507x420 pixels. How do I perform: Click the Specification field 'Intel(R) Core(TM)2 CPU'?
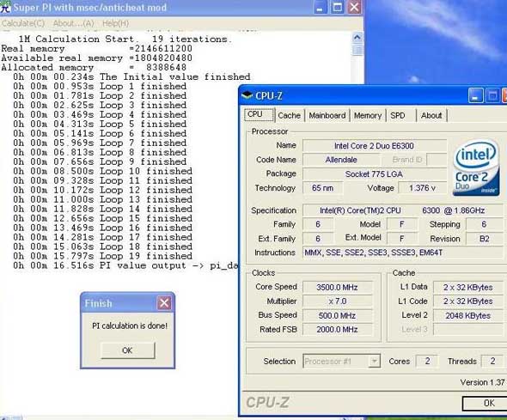click(402, 210)
